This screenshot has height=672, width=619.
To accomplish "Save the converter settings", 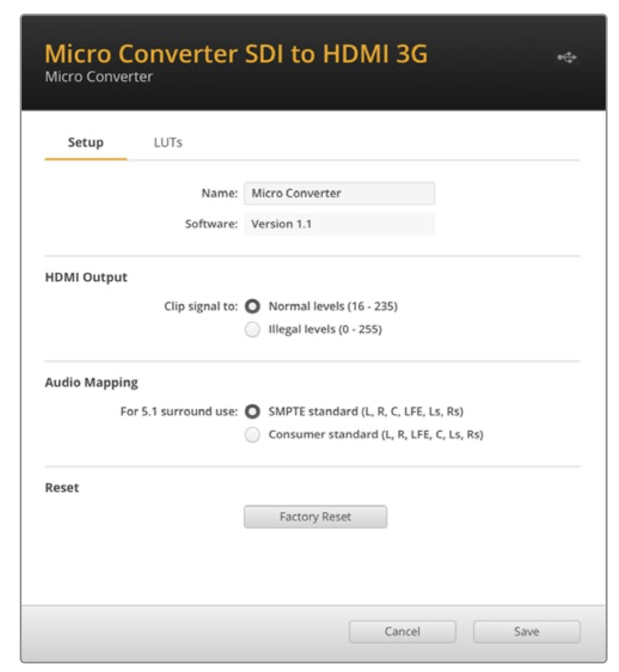I will pyautogui.click(x=527, y=632).
